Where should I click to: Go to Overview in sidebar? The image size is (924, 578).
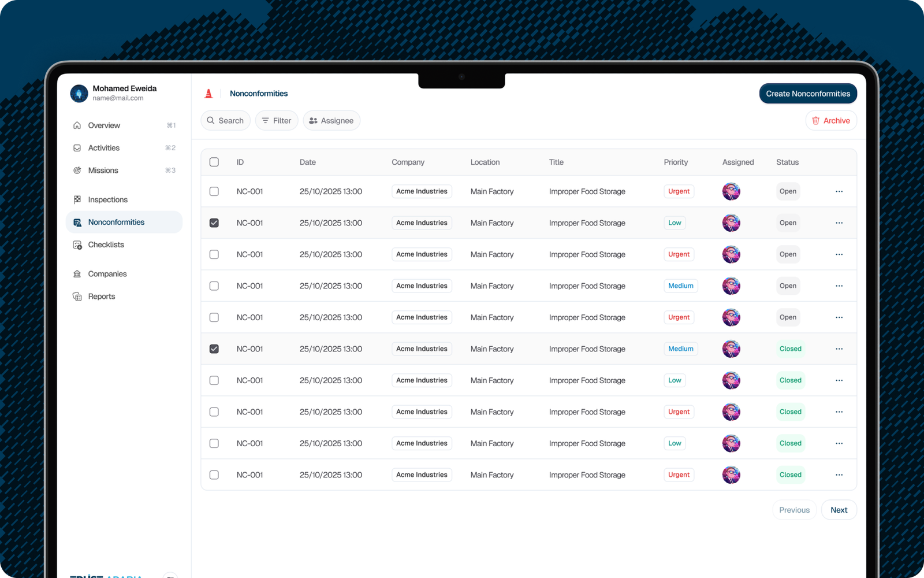[x=124, y=125]
